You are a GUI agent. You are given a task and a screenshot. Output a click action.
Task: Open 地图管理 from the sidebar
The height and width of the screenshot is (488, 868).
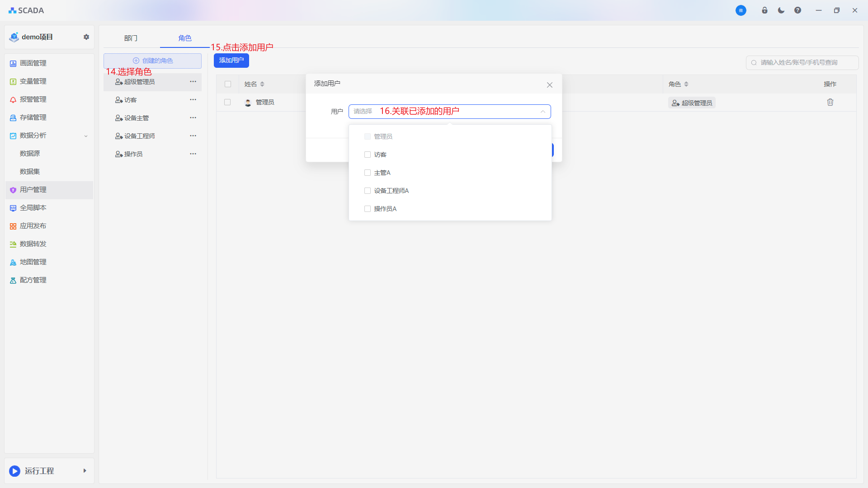tap(33, 262)
